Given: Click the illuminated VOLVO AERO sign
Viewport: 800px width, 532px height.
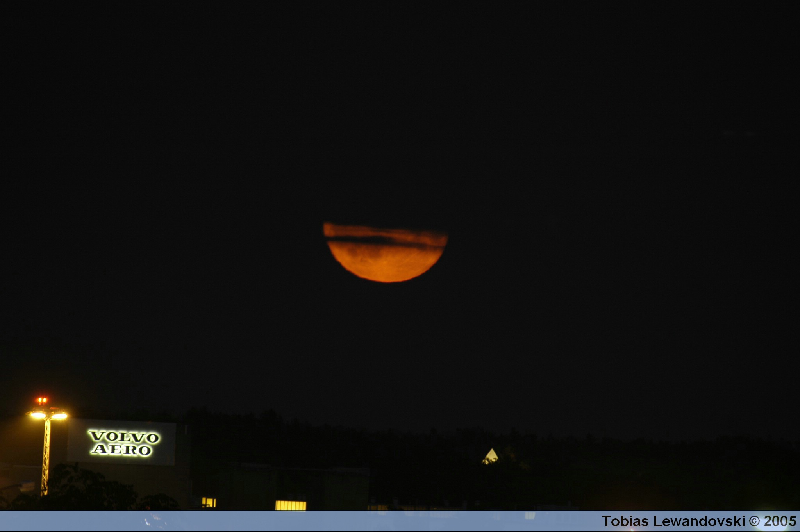Looking at the screenshot, I should point(123,443).
